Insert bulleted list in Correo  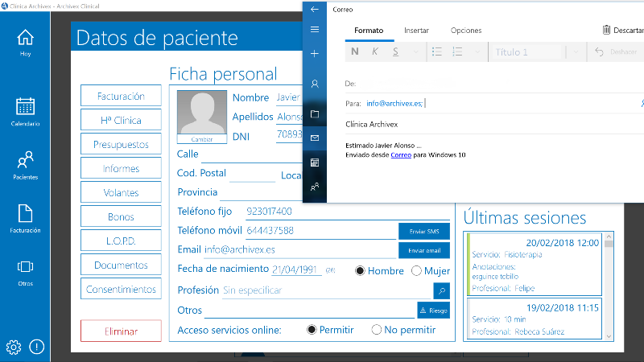click(437, 51)
